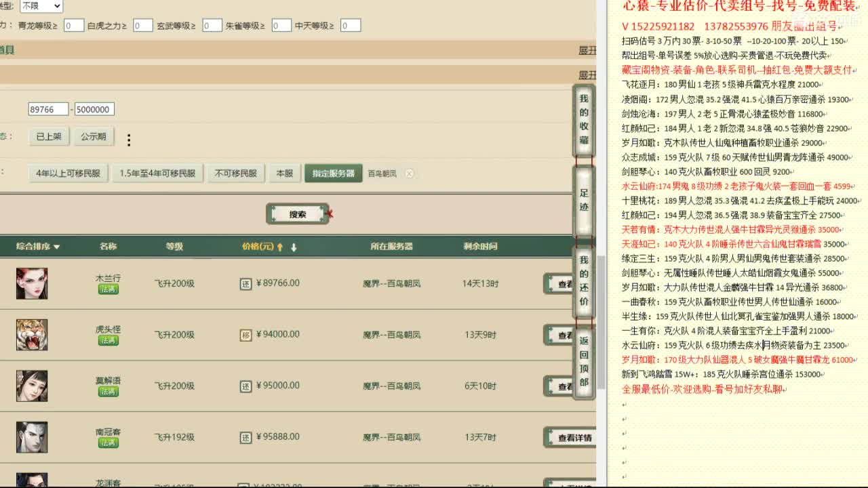Viewport: 868px width, 488px height.
Task: Click the 名称 column header
Action: (108, 247)
